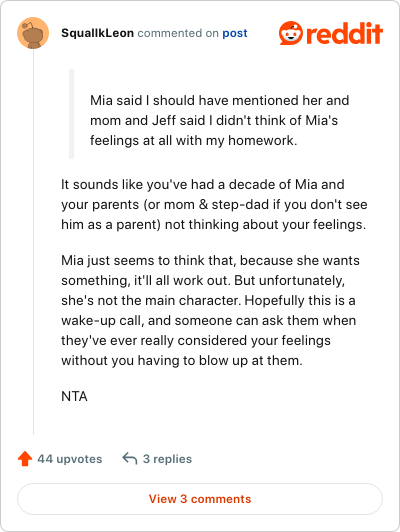
Task: Click the paragraph starting "It sounds like you've"
Action: (214, 205)
